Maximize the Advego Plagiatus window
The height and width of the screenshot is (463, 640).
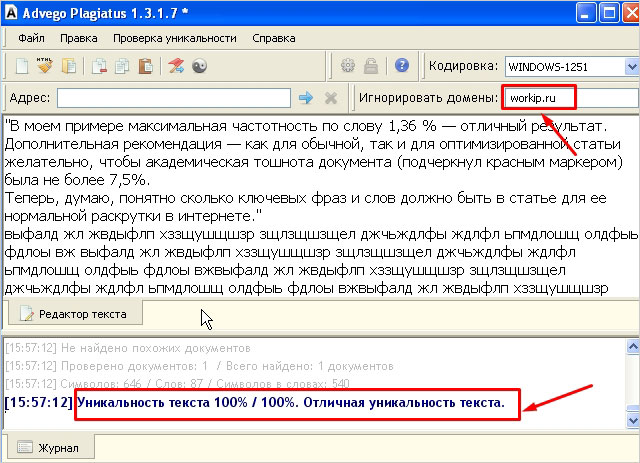609,13
